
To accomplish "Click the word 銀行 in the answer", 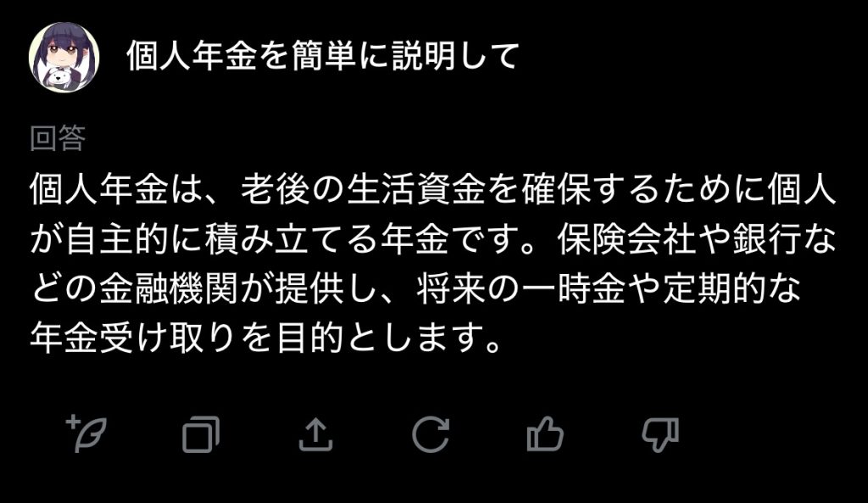I will [766, 238].
